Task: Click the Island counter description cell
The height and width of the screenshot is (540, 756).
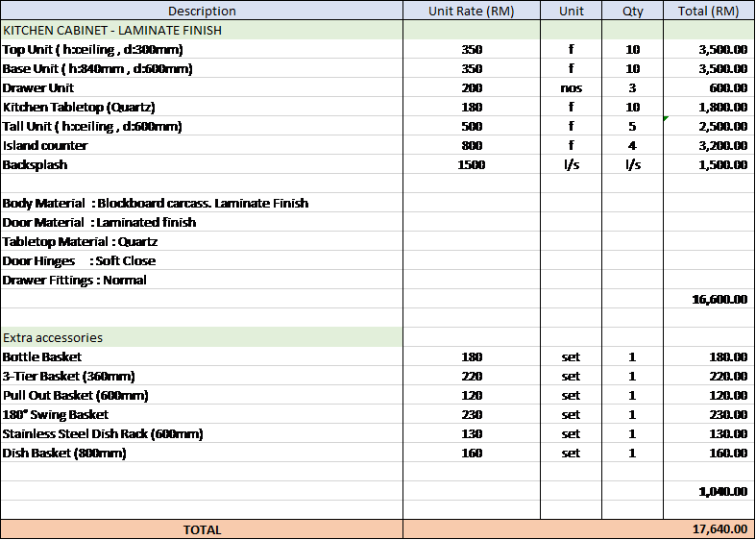Action: pos(202,145)
